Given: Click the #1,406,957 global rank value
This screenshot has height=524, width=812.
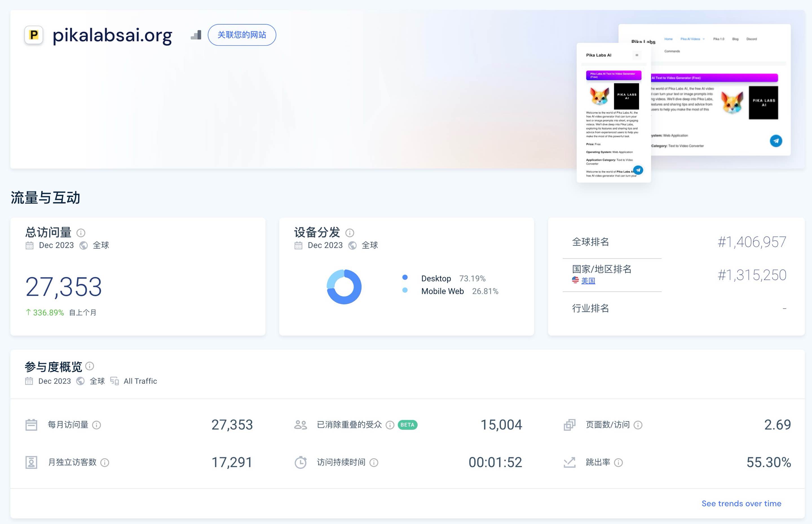Looking at the screenshot, I should (x=752, y=242).
